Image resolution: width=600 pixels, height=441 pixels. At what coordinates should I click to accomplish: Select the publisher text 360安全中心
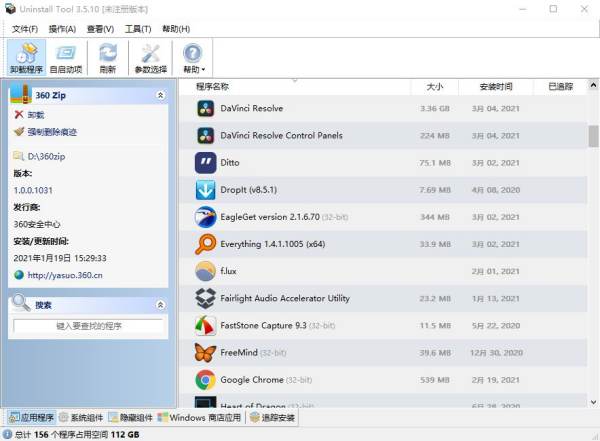pos(37,224)
